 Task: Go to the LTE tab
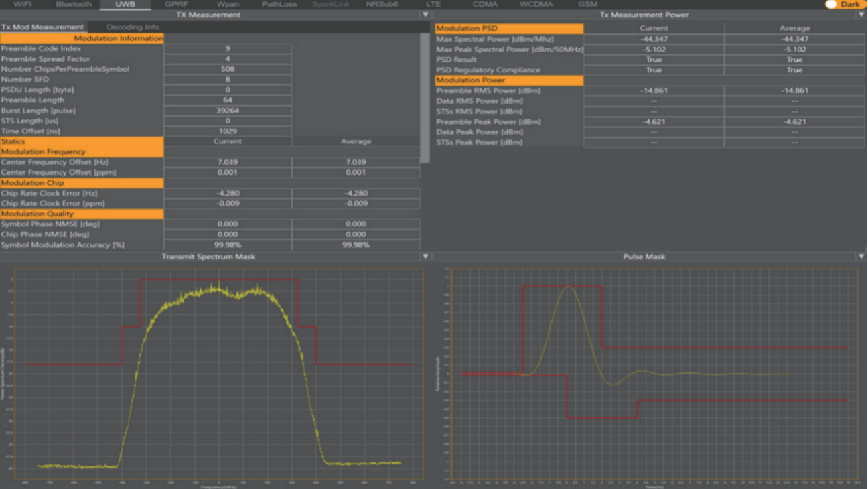click(x=433, y=4)
